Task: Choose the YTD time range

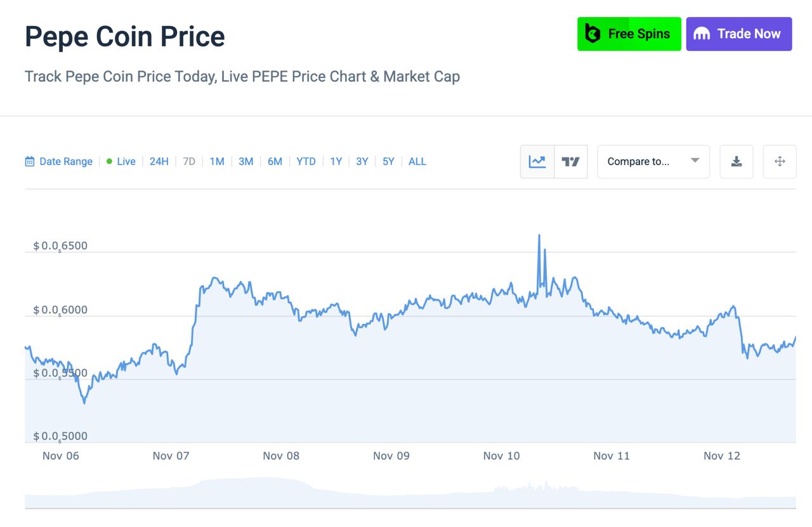Action: point(306,162)
